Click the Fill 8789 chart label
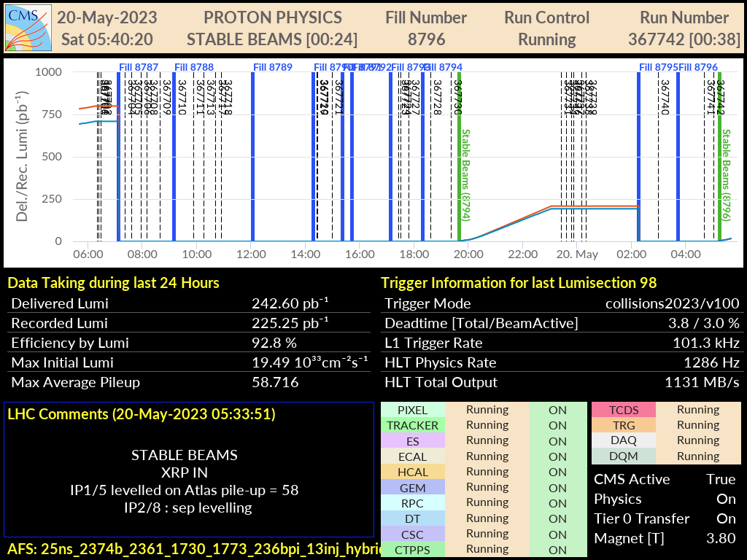Image resolution: width=747 pixels, height=560 pixels. tap(273, 67)
